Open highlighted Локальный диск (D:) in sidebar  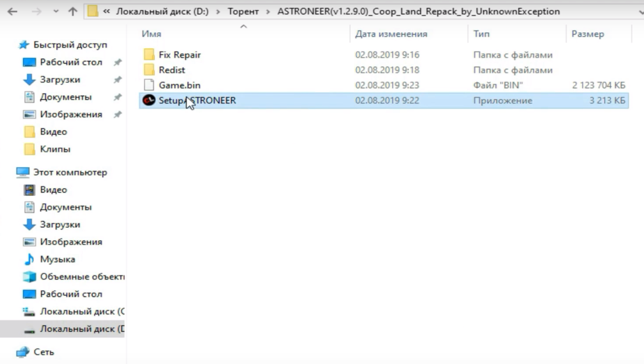82,328
